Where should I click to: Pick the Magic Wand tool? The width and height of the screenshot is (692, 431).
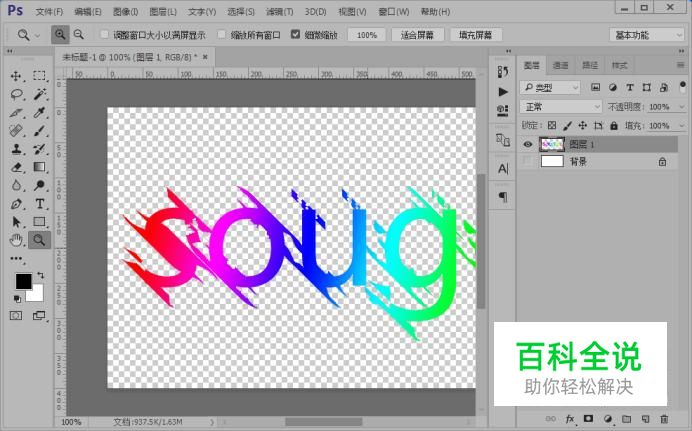pos(40,94)
